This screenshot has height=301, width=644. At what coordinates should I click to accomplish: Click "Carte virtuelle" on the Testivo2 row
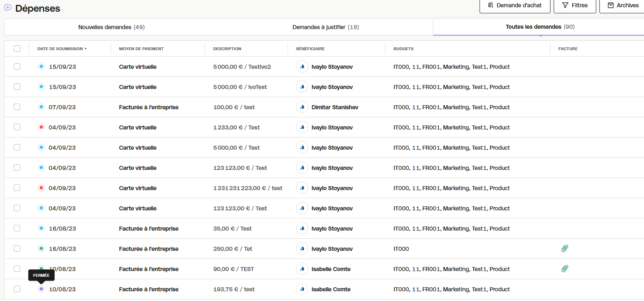pos(138,67)
